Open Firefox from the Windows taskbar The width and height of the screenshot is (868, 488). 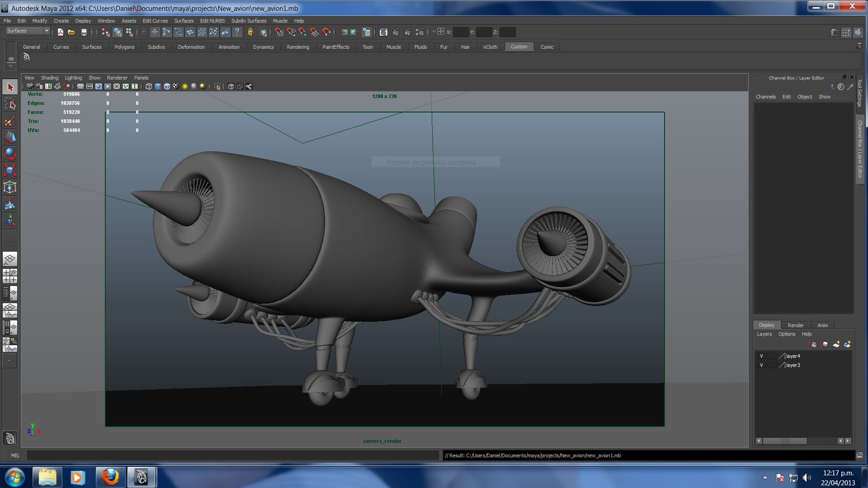tap(110, 477)
